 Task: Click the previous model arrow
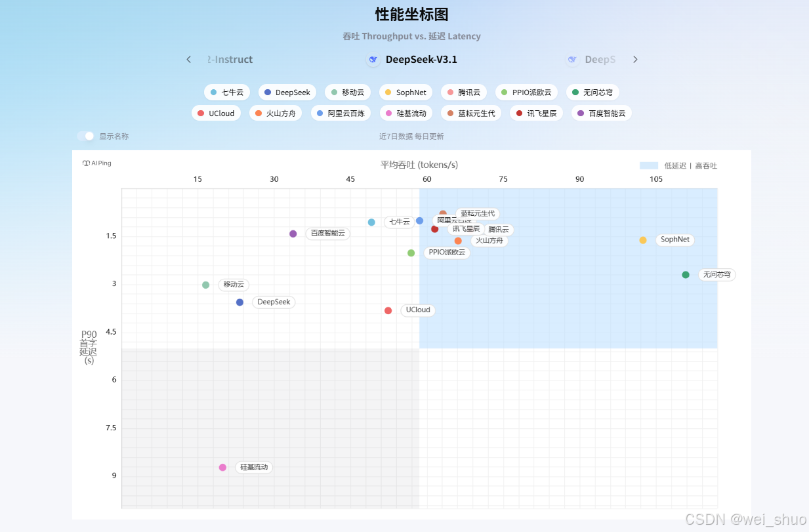[189, 60]
